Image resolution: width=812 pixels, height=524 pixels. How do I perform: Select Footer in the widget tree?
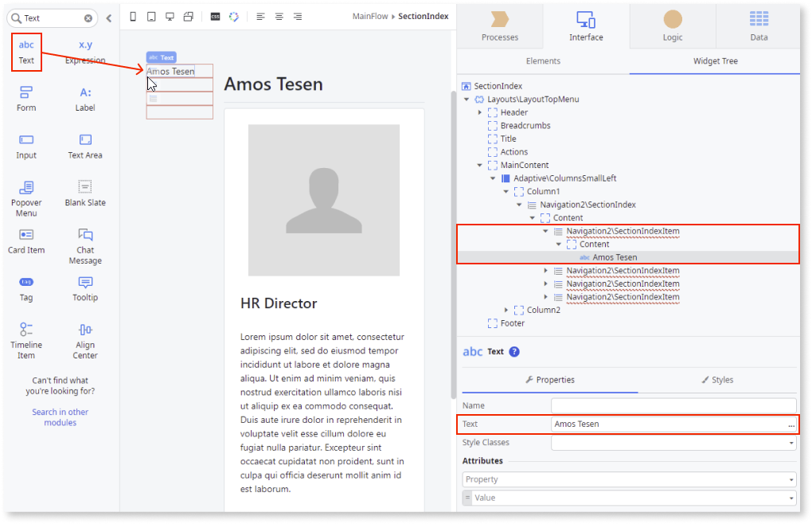pyautogui.click(x=512, y=323)
